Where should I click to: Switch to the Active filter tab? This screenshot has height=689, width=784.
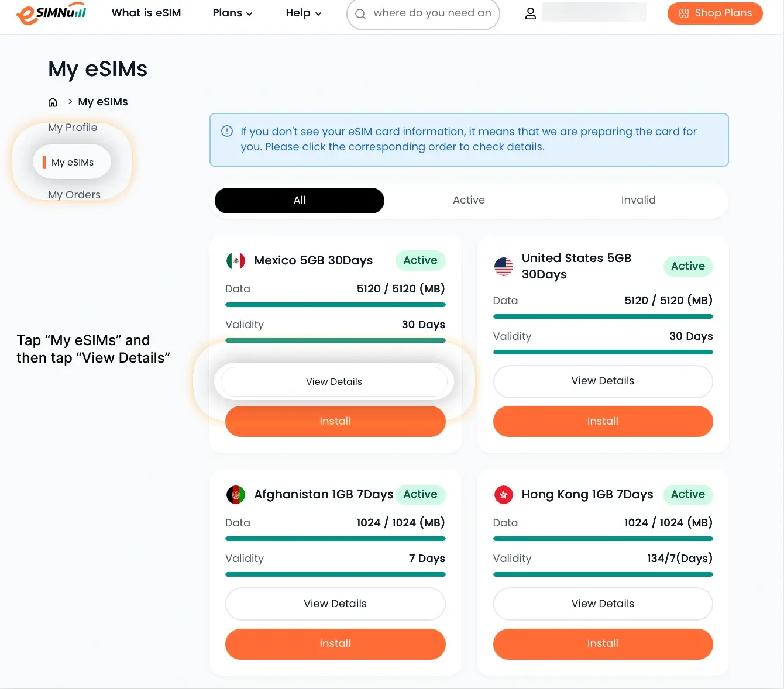click(469, 200)
